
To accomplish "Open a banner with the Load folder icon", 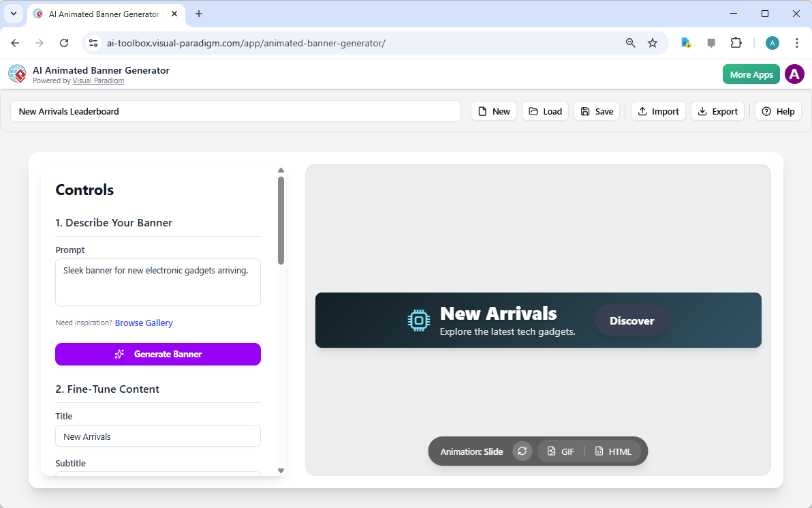I will point(533,111).
